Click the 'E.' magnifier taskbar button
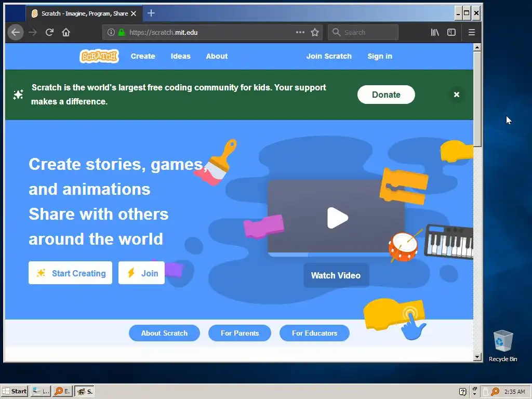Image resolution: width=532 pixels, height=399 pixels. pyautogui.click(x=62, y=391)
